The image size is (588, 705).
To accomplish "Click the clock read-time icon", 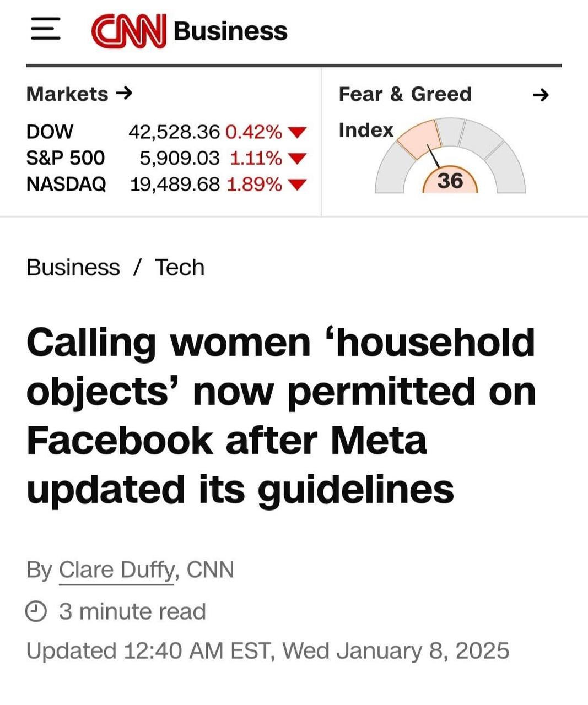I will 36,611.
